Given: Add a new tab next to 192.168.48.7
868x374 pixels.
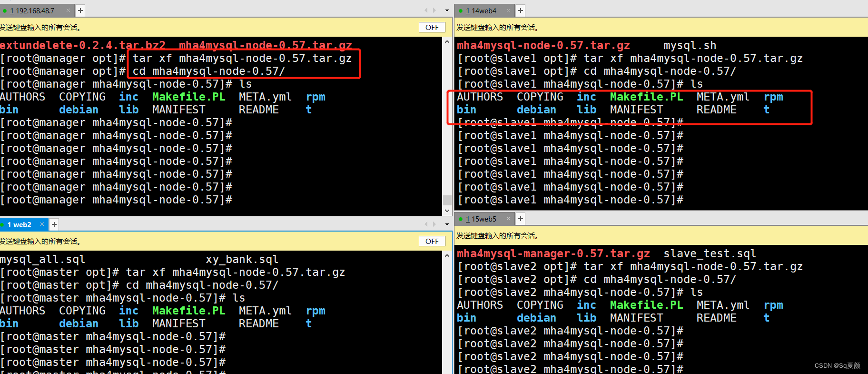Looking at the screenshot, I should [x=80, y=10].
